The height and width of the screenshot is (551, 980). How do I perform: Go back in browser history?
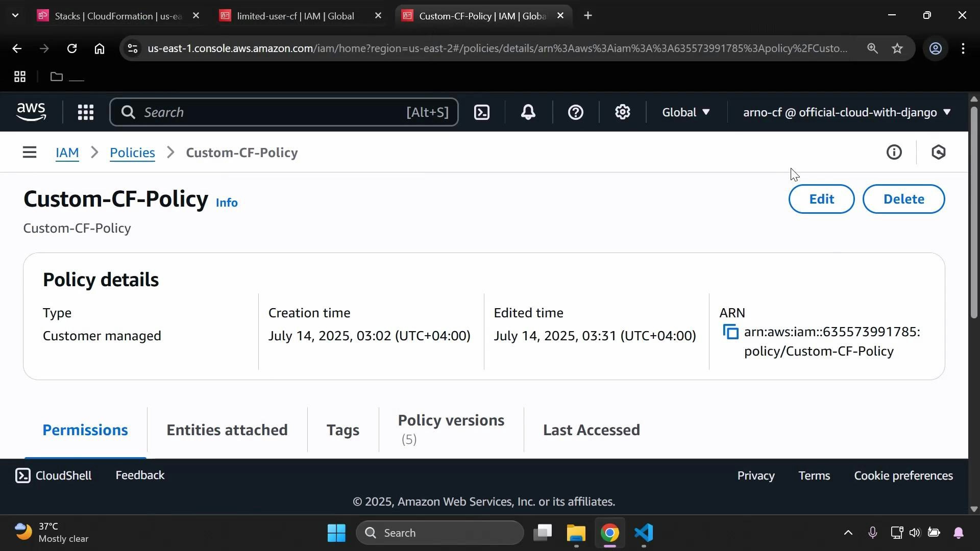pyautogui.click(x=17, y=48)
